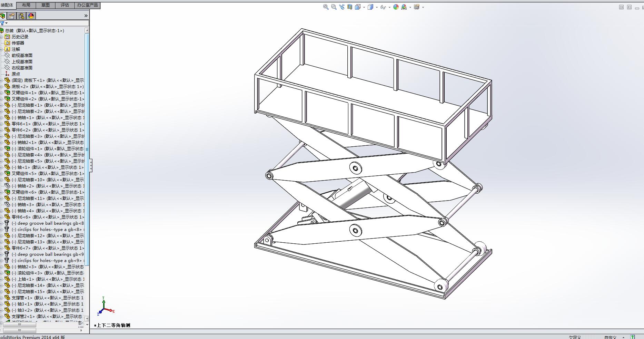
Task: Click the Zoom to Fit icon
Action: (x=326, y=7)
